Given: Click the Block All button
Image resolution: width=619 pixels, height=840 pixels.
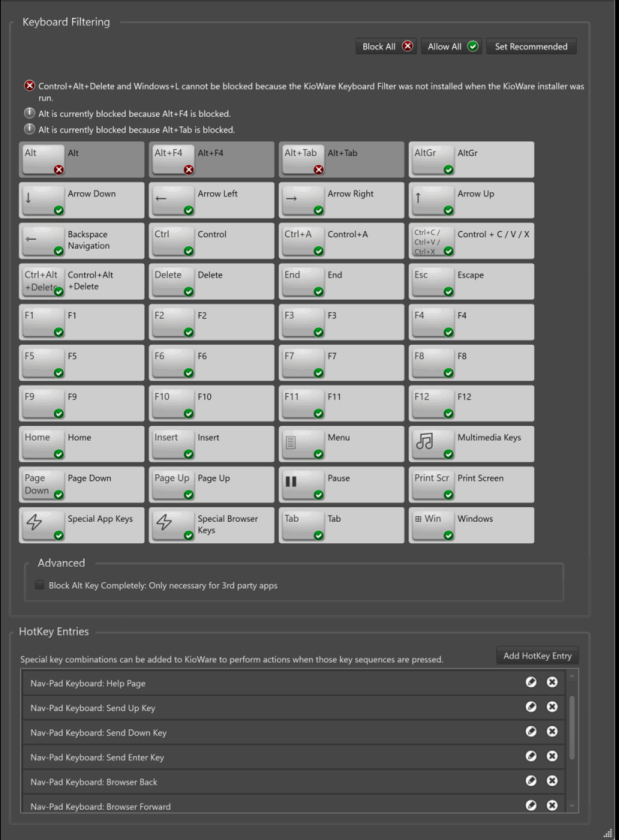Looking at the screenshot, I should 386,47.
